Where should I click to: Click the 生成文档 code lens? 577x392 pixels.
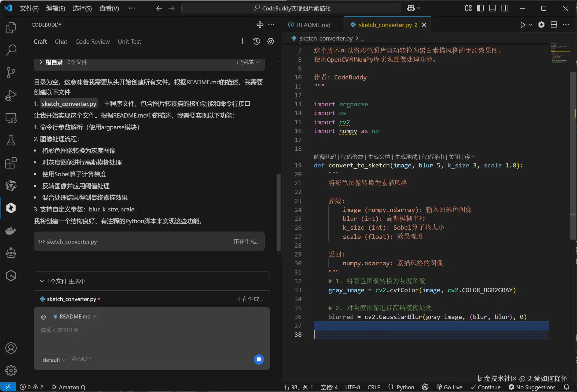tap(379, 157)
